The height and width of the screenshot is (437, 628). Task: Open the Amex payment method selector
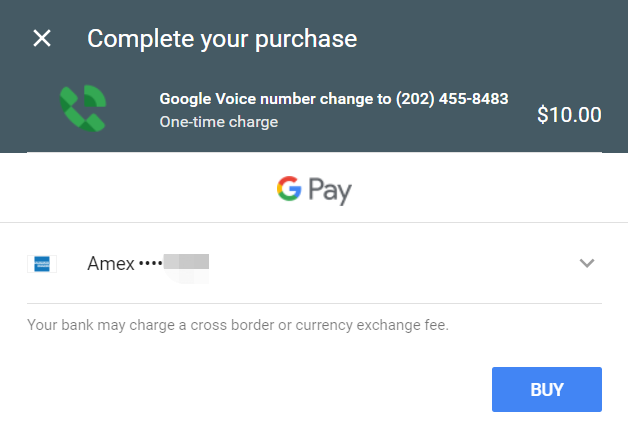click(x=314, y=263)
